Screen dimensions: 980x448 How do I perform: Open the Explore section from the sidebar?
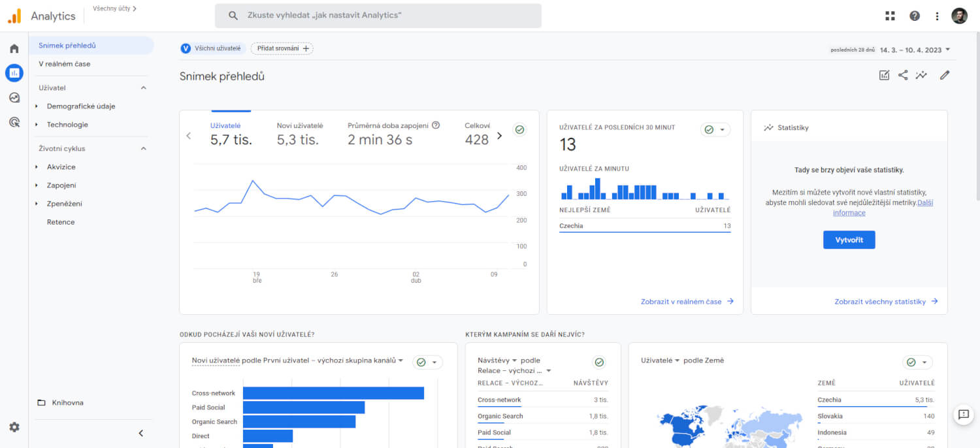click(x=14, y=97)
